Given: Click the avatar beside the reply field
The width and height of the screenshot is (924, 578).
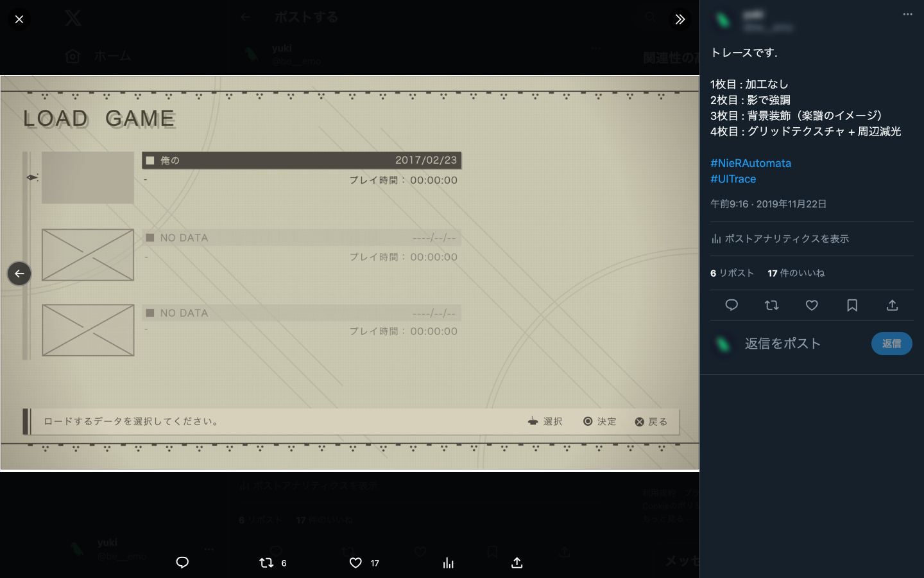Looking at the screenshot, I should (x=723, y=344).
